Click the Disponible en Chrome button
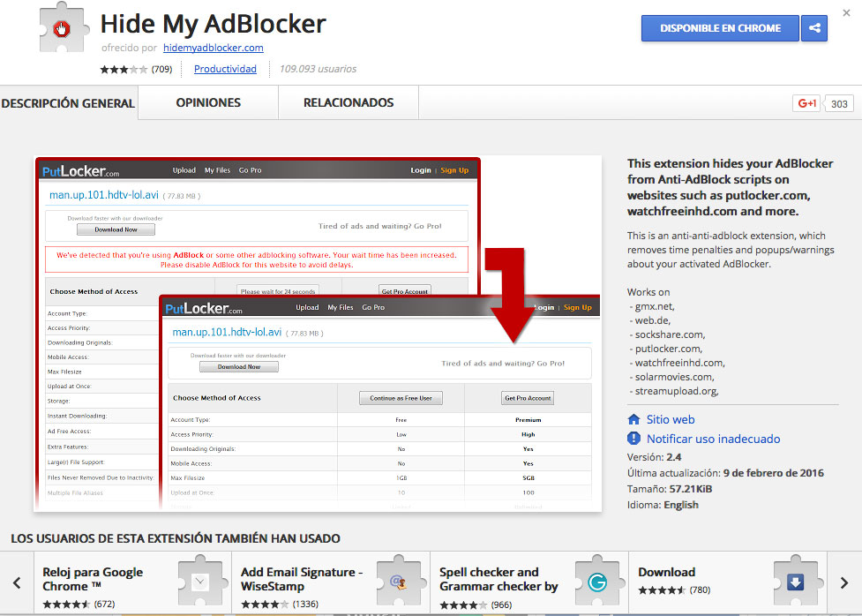The image size is (862, 616). [720, 28]
